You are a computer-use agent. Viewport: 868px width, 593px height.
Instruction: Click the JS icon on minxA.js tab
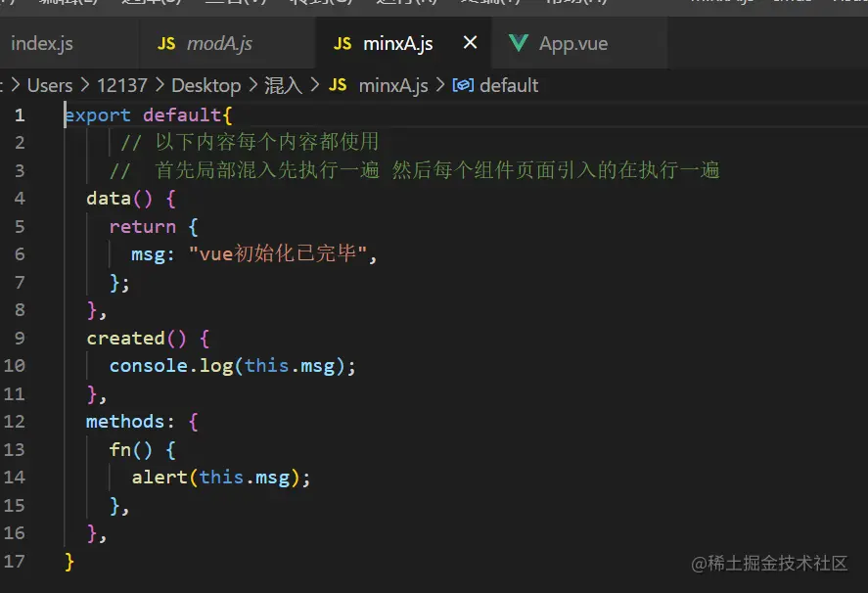point(343,44)
